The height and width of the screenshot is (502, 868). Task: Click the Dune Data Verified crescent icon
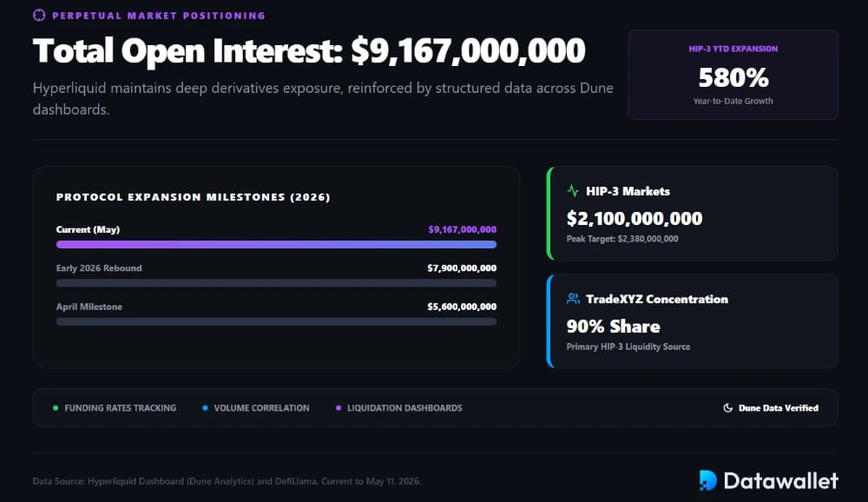(x=728, y=408)
